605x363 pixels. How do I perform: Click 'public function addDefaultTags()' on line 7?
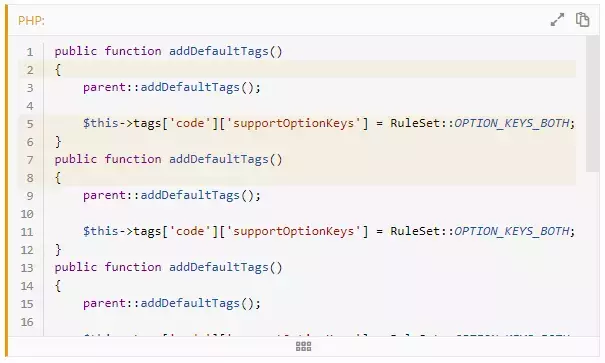(168, 159)
